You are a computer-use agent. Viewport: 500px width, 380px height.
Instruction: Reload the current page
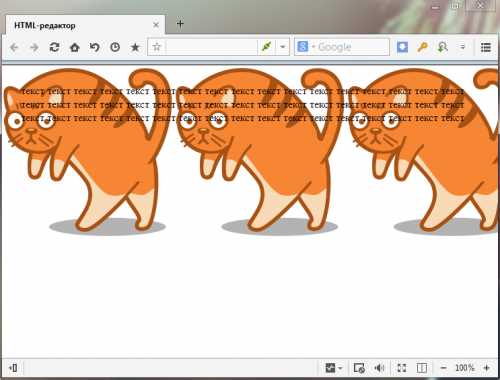coord(54,47)
